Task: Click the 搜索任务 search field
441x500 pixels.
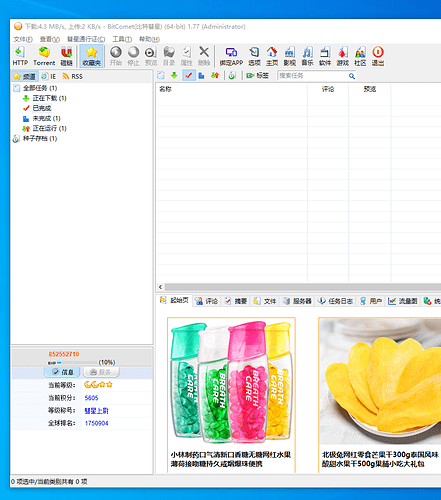Action: 313,76
